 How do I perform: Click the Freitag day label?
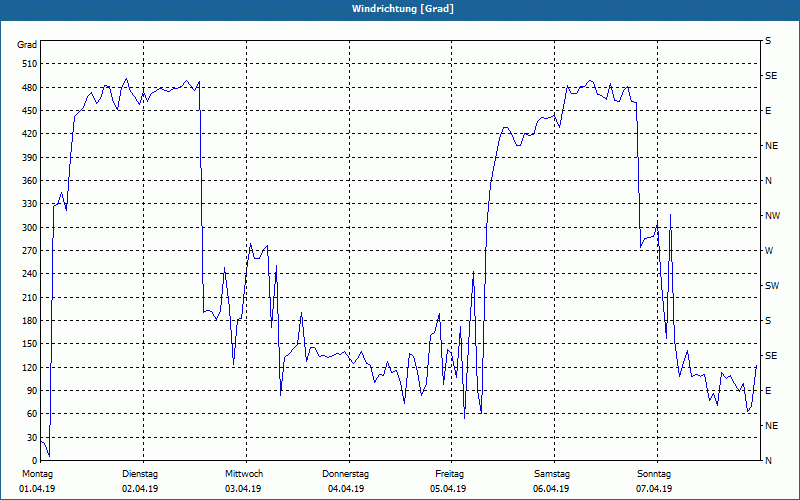click(449, 474)
